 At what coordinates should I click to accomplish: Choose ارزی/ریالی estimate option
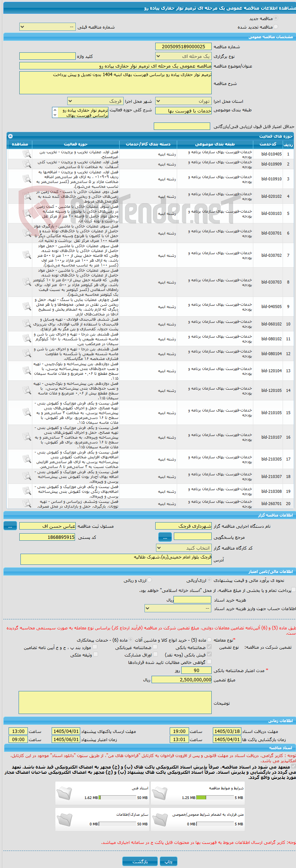click(210, 580)
